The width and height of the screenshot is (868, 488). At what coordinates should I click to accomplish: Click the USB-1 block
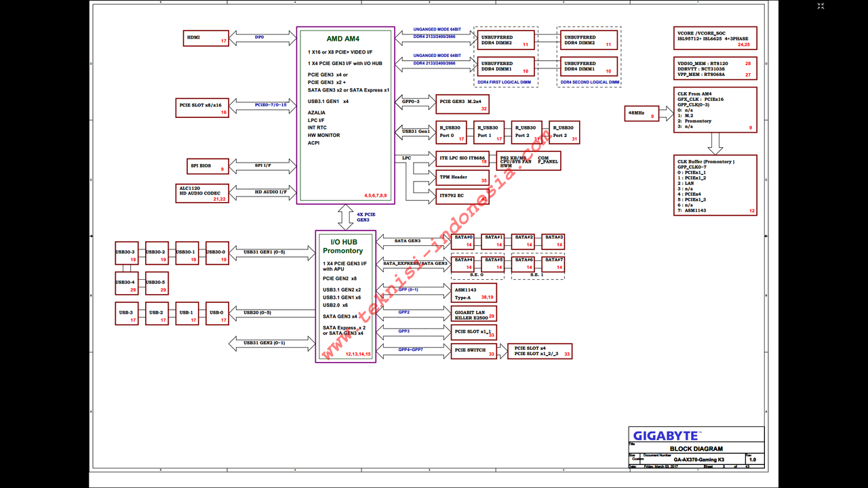tap(186, 313)
